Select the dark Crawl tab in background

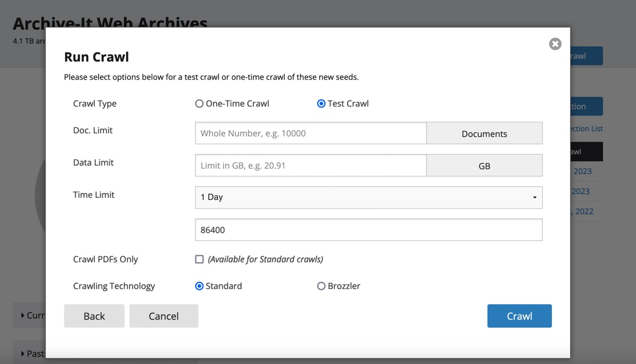point(586,152)
